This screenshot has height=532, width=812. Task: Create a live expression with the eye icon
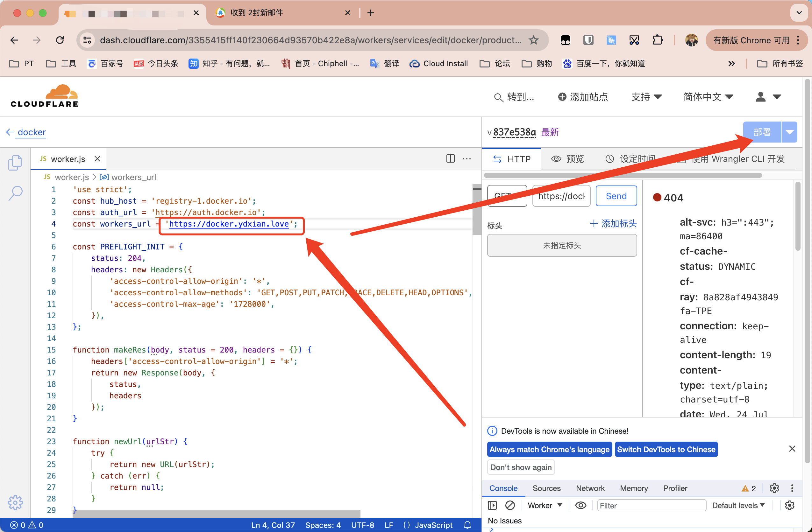click(580, 505)
